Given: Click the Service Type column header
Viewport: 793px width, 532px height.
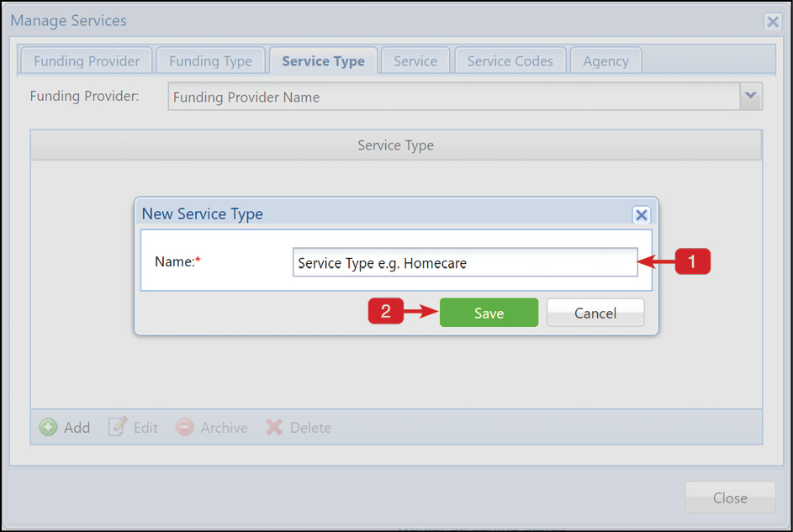Looking at the screenshot, I should [396, 145].
